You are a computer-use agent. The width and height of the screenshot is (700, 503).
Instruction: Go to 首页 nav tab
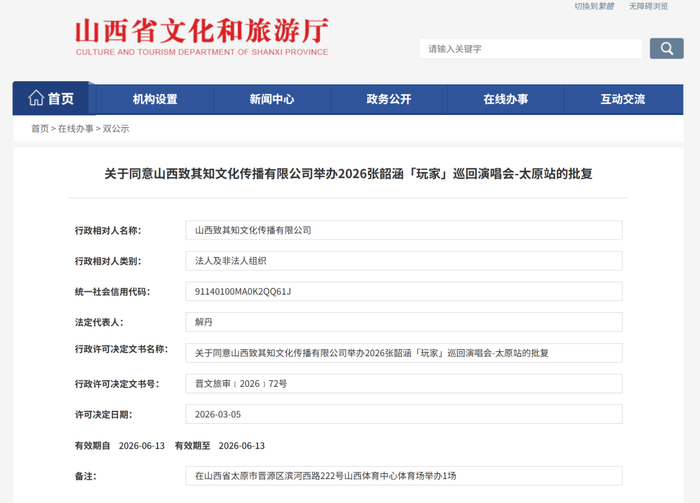coord(51,98)
